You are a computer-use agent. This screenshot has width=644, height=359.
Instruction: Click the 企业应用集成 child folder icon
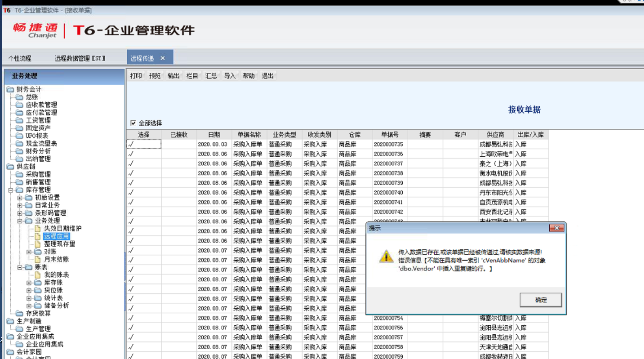pyautogui.click(x=19, y=344)
